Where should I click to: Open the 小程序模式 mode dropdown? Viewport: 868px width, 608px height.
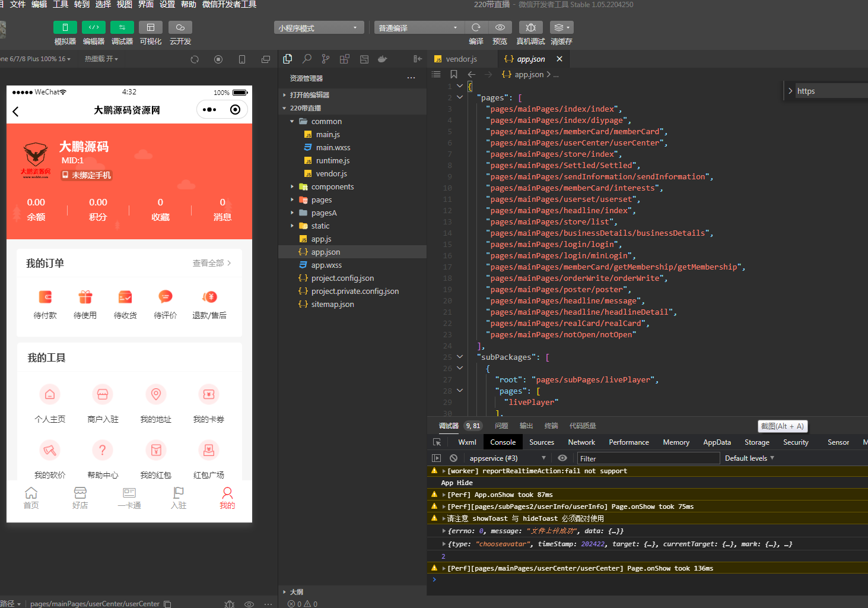319,28
